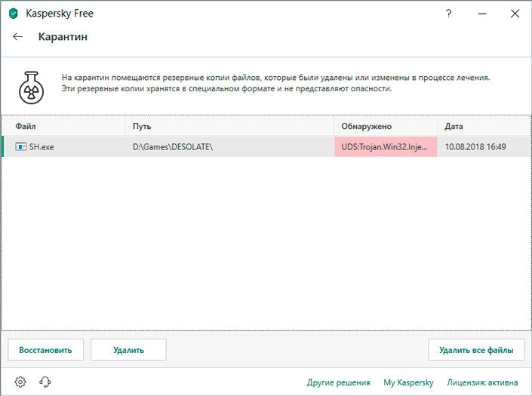Sort by the Обнаружено column header
Viewport: 532px width, 396px height.
point(386,126)
